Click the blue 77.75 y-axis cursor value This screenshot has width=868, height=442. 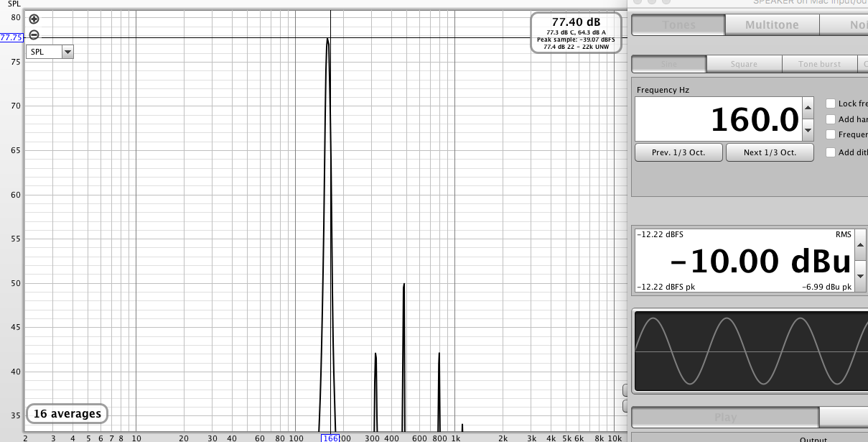tap(11, 37)
